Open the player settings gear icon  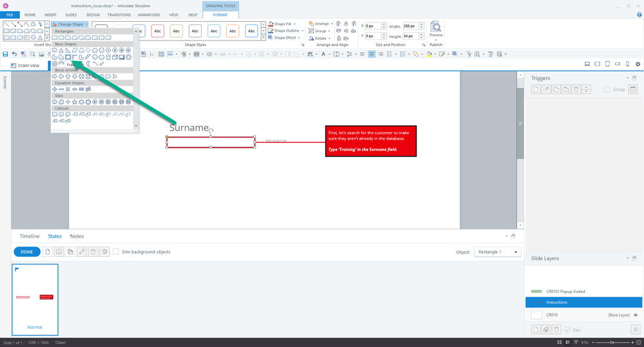pyautogui.click(x=638, y=64)
